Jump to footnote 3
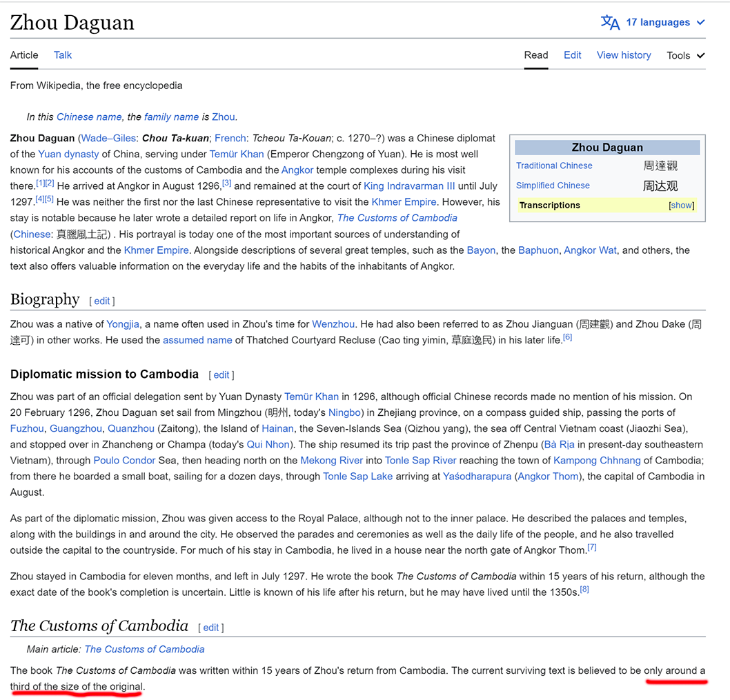Image resolution: width=730 pixels, height=700 pixels. (x=227, y=183)
